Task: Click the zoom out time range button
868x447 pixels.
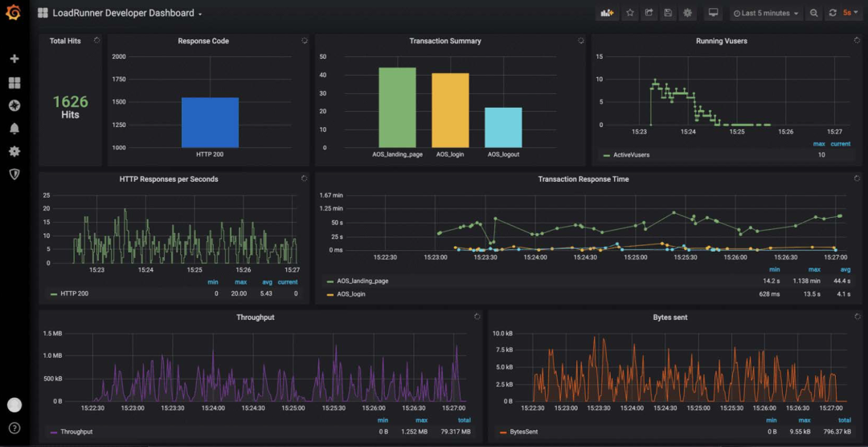Action: (814, 13)
